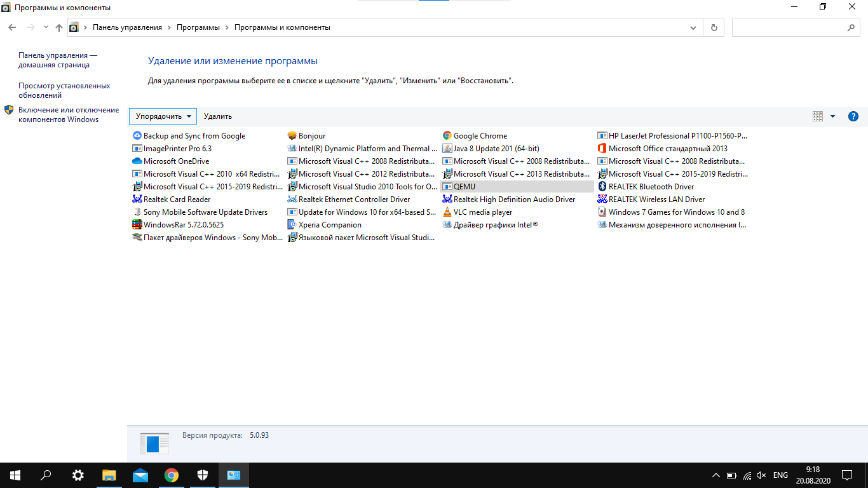Show hidden tray icons chevron
The image size is (868, 488).
coord(716,475)
